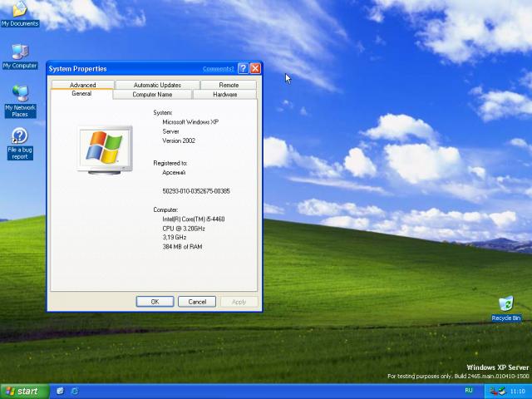Click the Windows logo monitor image

pos(105,150)
